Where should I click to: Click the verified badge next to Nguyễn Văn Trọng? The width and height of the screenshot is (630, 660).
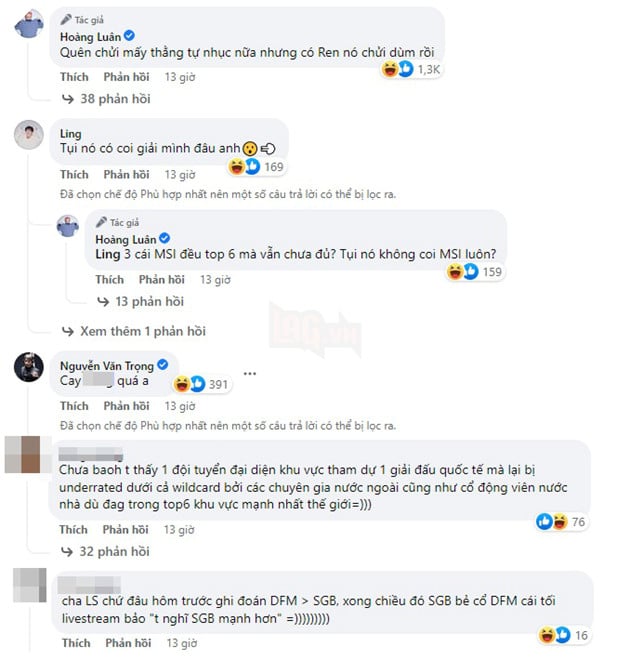click(162, 365)
